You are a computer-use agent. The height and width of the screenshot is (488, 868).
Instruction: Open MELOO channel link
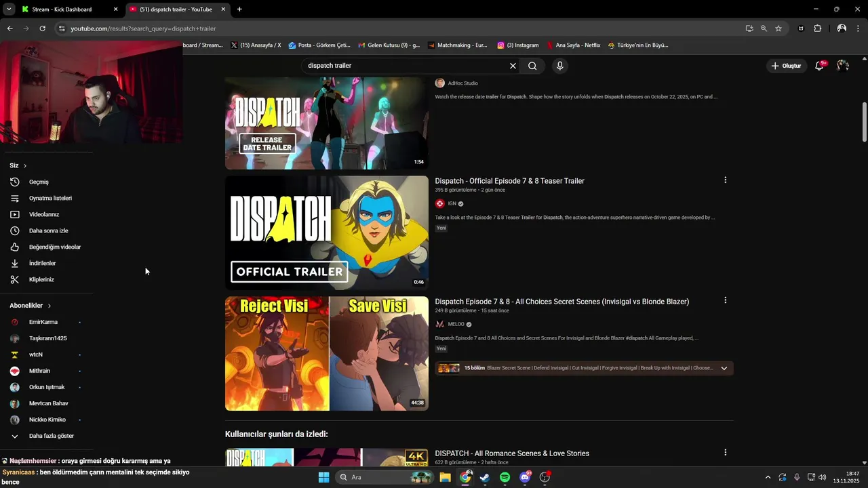point(456,324)
